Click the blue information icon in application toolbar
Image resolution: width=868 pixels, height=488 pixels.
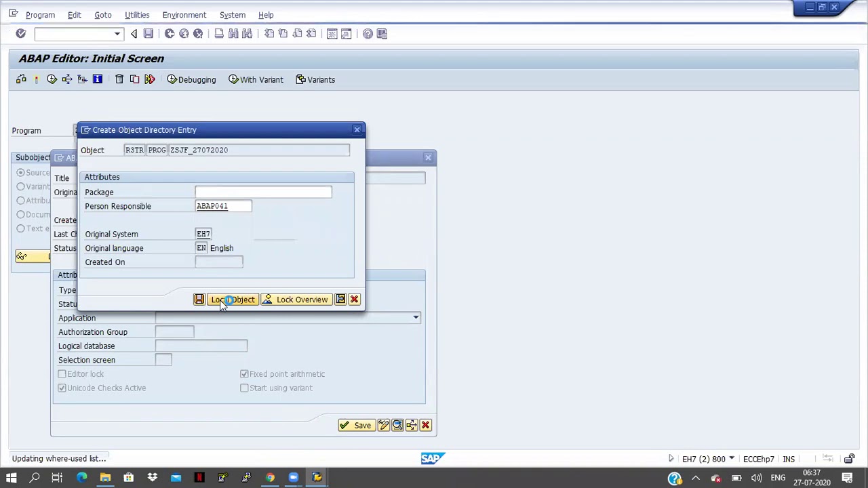click(x=98, y=80)
